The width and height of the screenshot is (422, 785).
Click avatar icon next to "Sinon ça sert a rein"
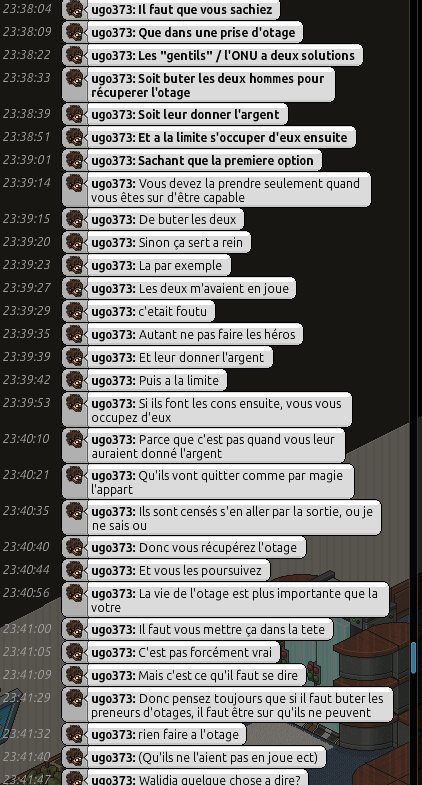(75, 242)
